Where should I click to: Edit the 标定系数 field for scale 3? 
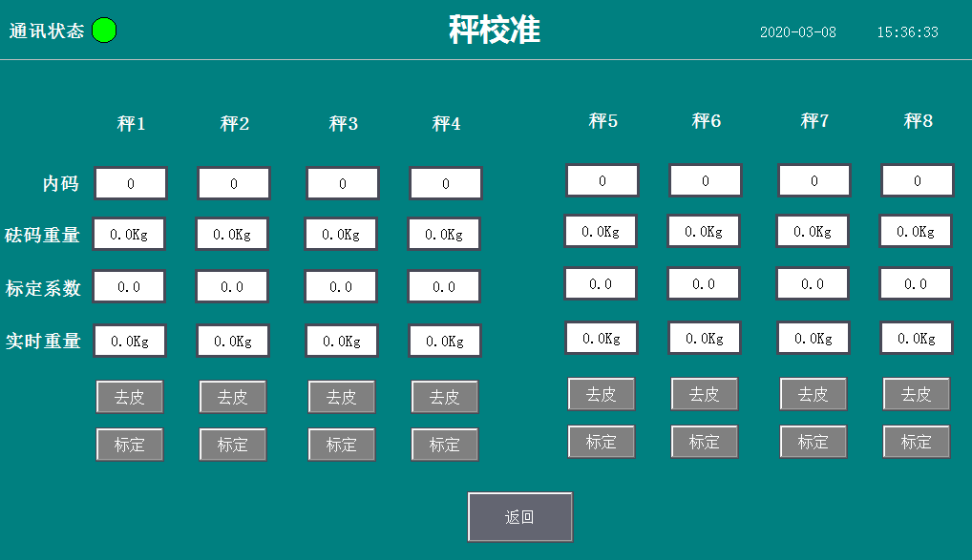tap(341, 286)
